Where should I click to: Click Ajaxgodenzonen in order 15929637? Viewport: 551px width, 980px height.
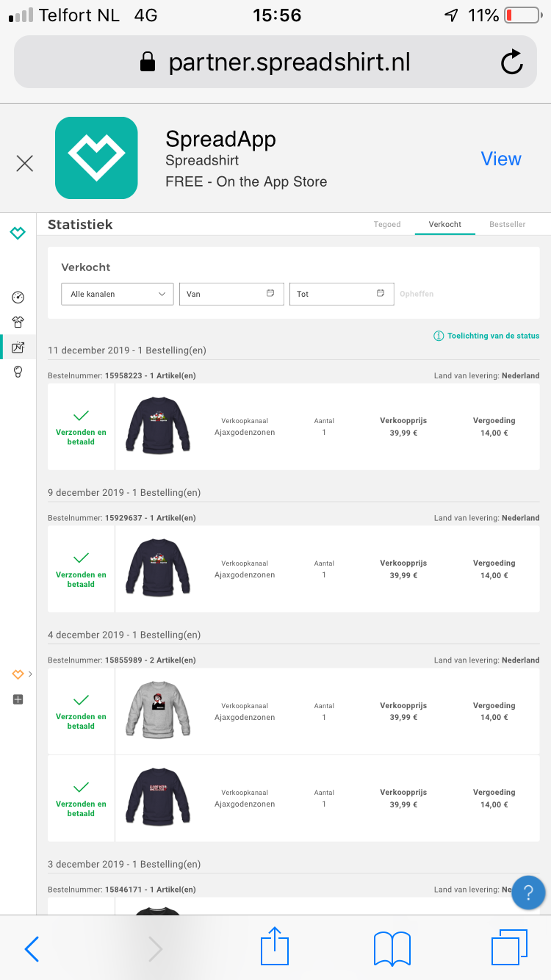pos(245,575)
